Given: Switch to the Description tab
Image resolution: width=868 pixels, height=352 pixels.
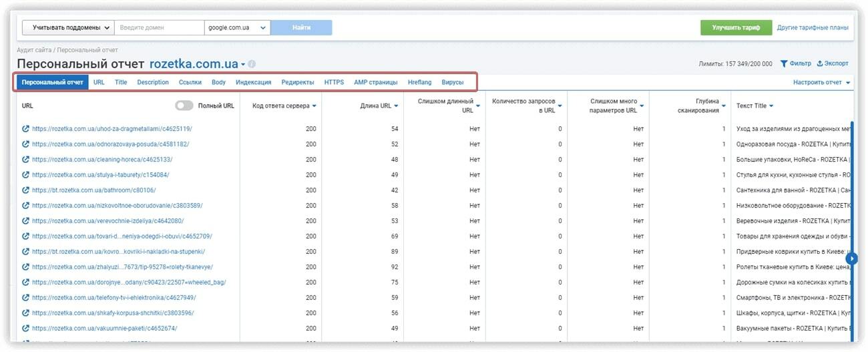Looking at the screenshot, I should click(153, 82).
